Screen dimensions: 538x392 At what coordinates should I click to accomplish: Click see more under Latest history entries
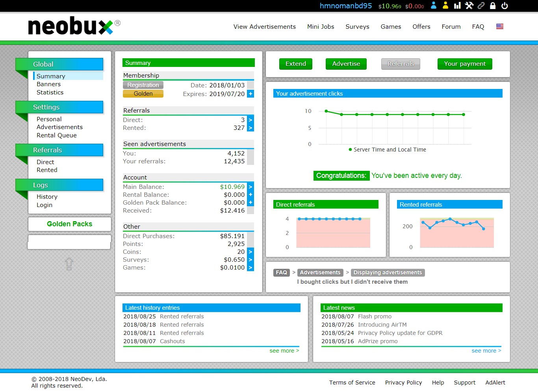(284, 351)
